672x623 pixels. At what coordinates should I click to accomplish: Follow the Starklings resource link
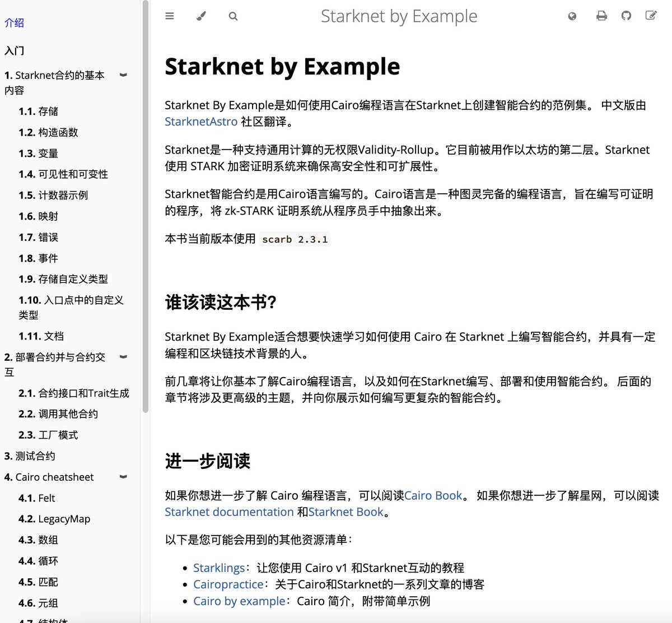(219, 568)
